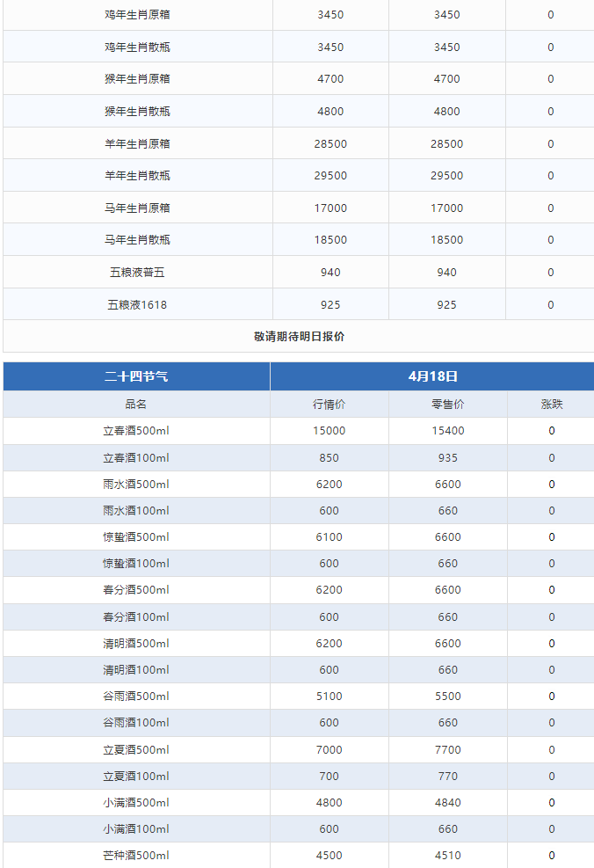This screenshot has width=594, height=868.
Task: Click the 二十四节气 table header
Action: point(136,376)
